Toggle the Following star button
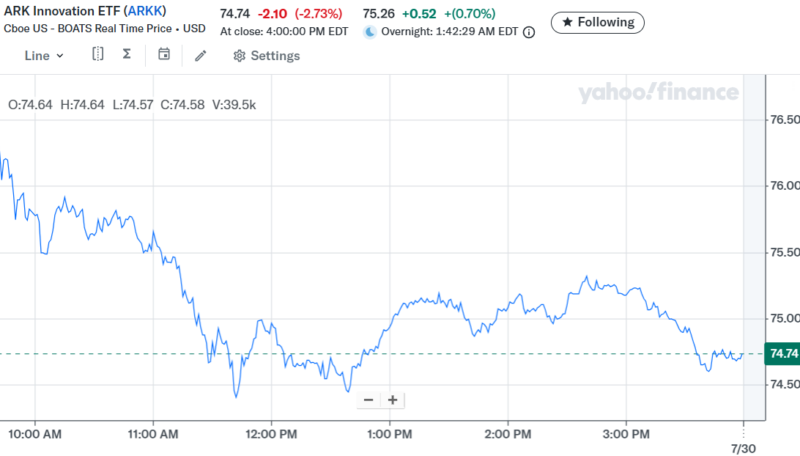 pyautogui.click(x=598, y=22)
